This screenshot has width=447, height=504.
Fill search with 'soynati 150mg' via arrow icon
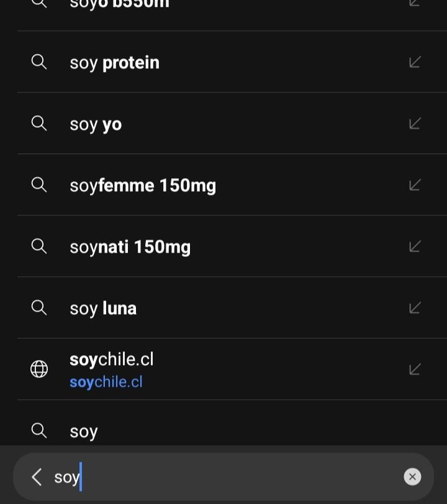tap(415, 246)
